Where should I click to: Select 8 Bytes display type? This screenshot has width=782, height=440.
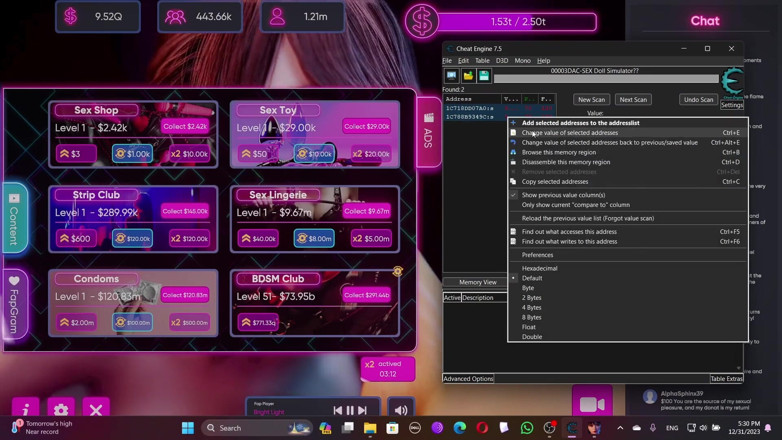pos(531,317)
